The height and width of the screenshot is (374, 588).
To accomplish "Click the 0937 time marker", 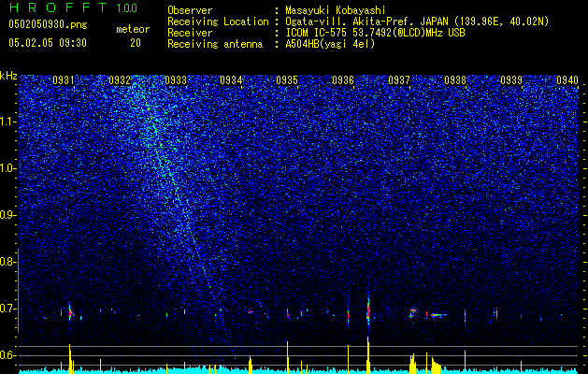I will tap(399, 80).
